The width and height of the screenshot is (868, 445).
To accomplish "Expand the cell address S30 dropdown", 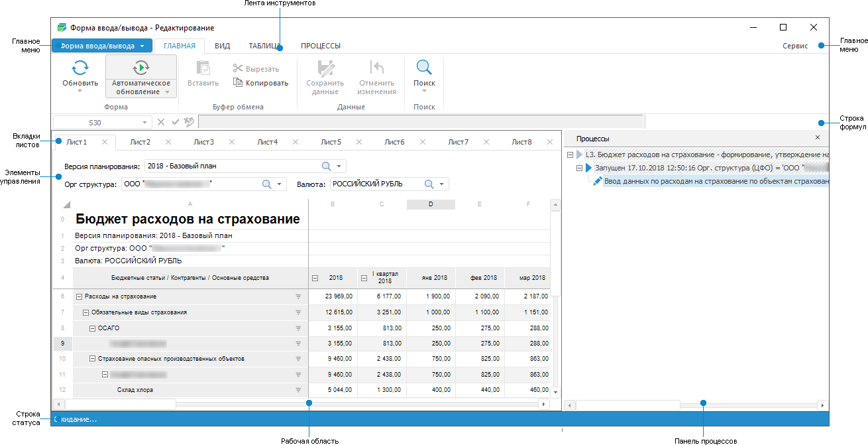I will tap(145, 123).
